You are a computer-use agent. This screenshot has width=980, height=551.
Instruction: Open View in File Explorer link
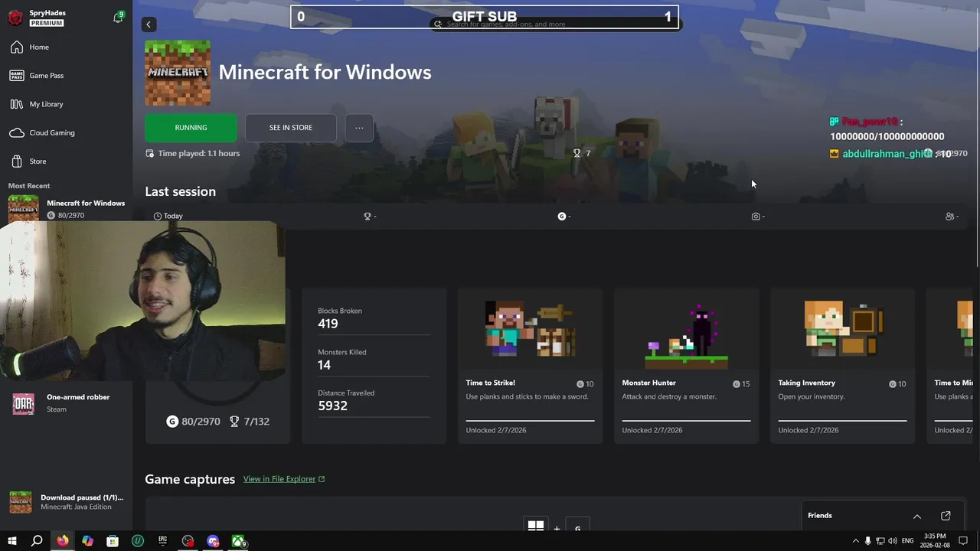[284, 479]
